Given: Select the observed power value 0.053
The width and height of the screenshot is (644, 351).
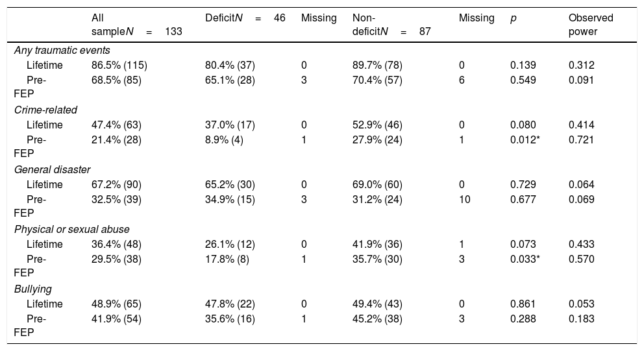Looking at the screenshot, I should point(581,304).
